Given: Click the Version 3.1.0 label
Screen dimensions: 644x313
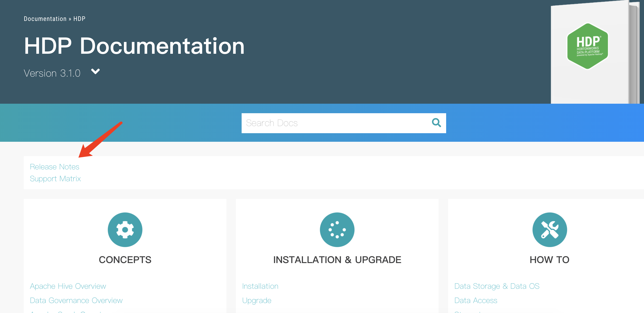Looking at the screenshot, I should click(x=52, y=73).
